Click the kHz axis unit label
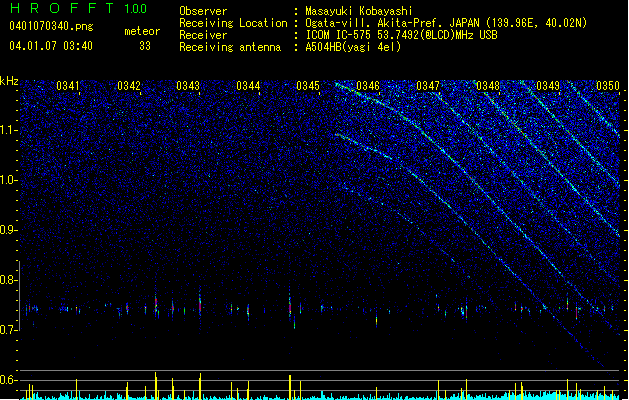629x400 pixels. [9, 81]
